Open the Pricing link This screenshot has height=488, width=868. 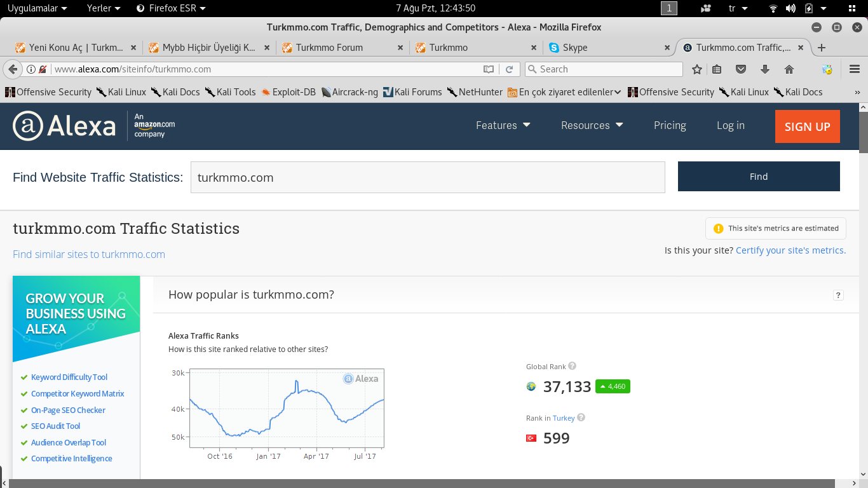tap(670, 125)
